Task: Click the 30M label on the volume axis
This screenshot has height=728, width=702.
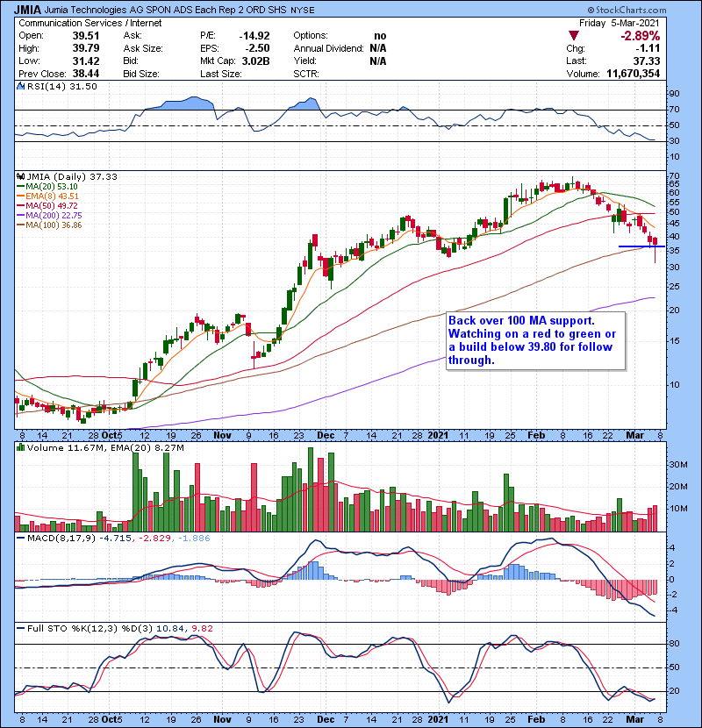Action: coord(677,465)
